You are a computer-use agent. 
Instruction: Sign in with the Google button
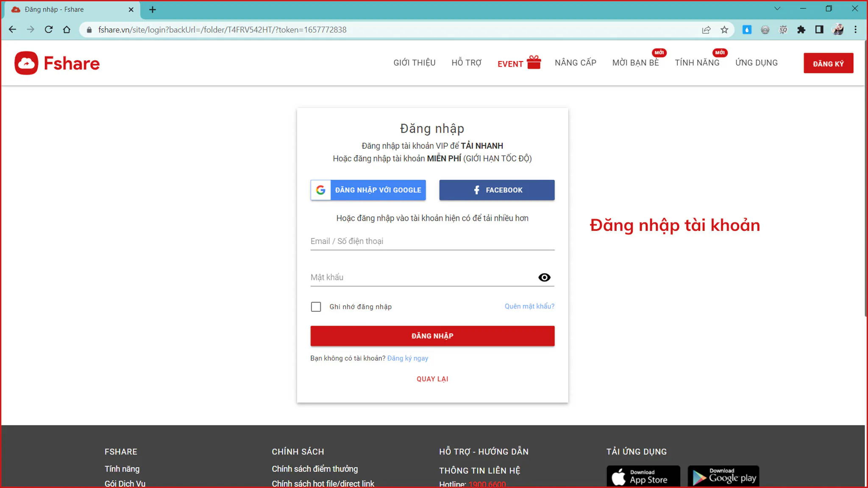coord(368,190)
